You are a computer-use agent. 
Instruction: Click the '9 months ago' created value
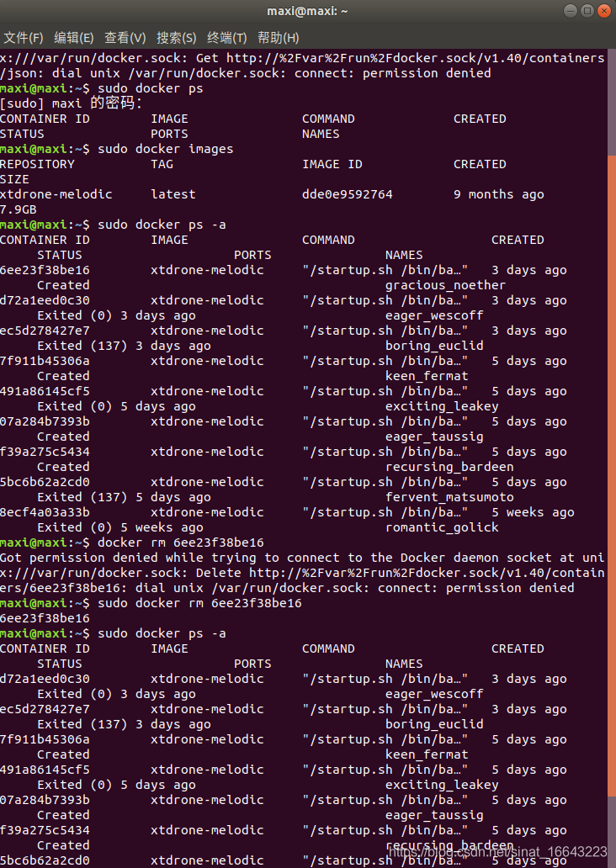pyautogui.click(x=498, y=194)
